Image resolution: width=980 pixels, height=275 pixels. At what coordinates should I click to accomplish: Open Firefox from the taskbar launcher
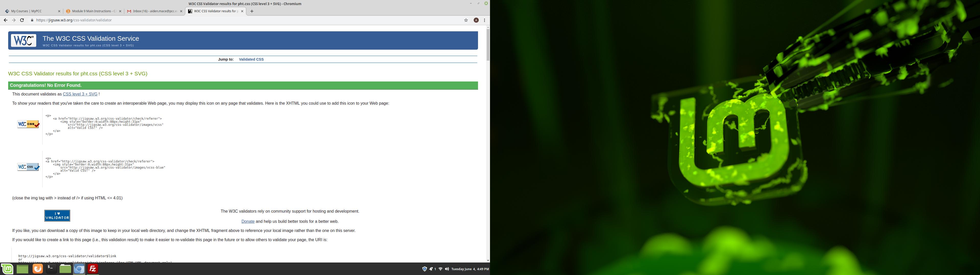tap(37, 269)
